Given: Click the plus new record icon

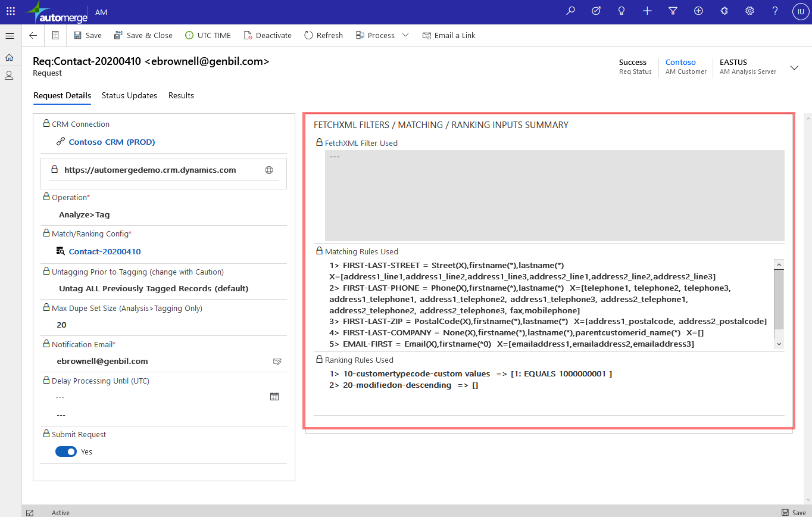Looking at the screenshot, I should 647,11.
